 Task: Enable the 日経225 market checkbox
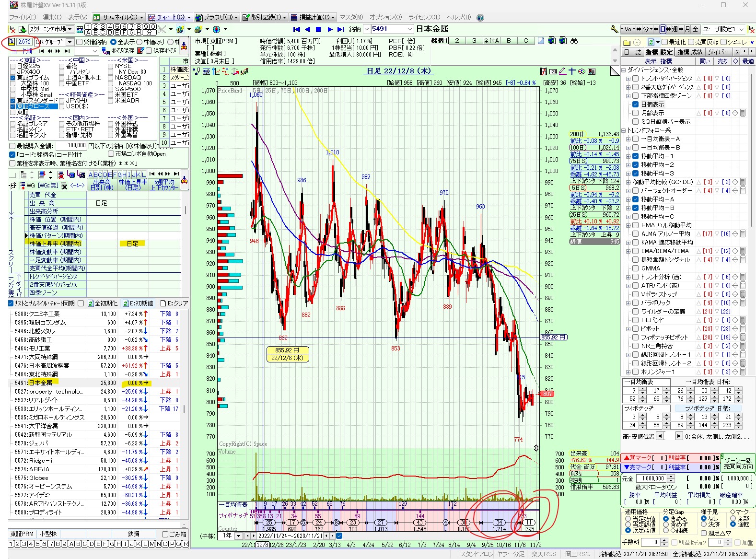[13, 66]
